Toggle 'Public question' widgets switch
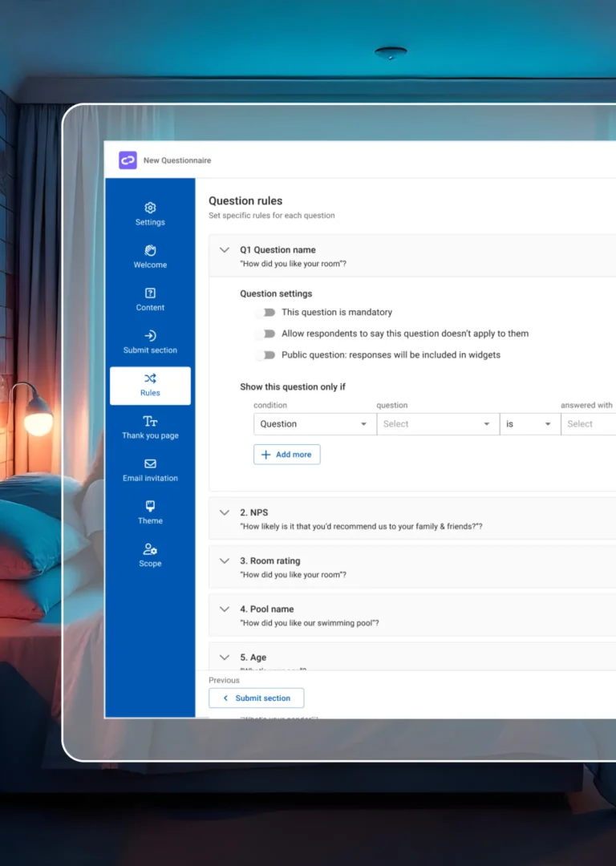This screenshot has width=616, height=866. click(x=266, y=355)
